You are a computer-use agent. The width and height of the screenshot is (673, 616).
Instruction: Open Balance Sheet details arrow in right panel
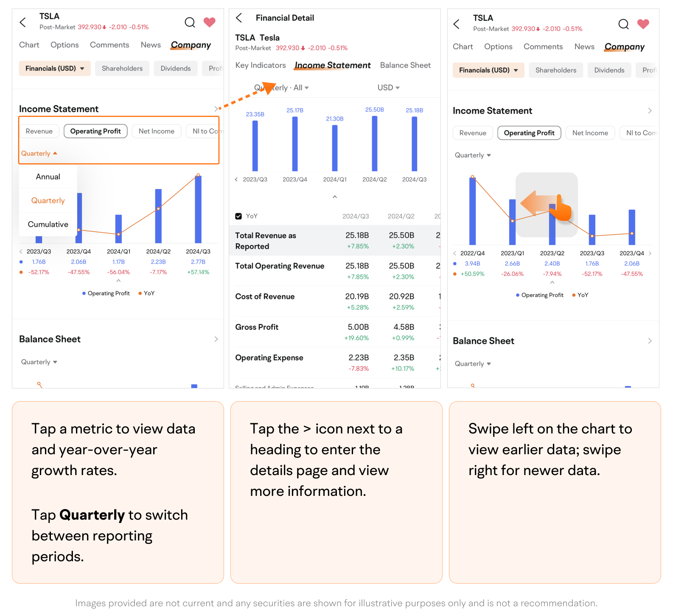click(650, 341)
